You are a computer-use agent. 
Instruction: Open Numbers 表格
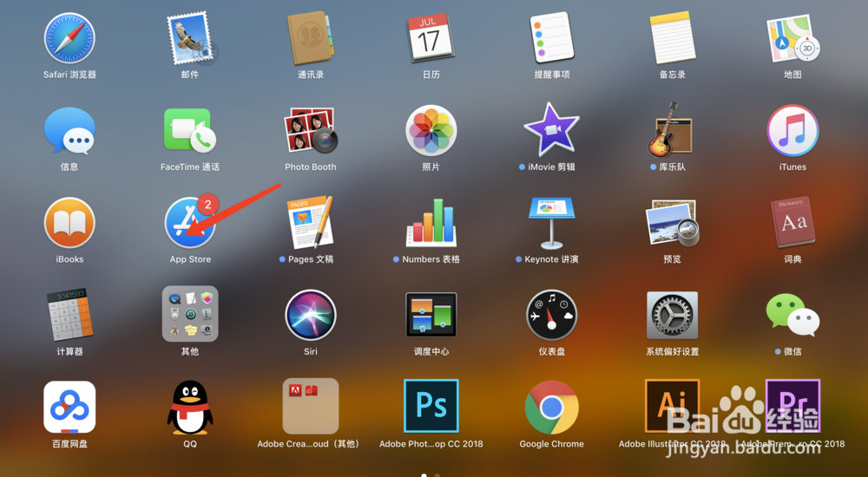(x=431, y=222)
